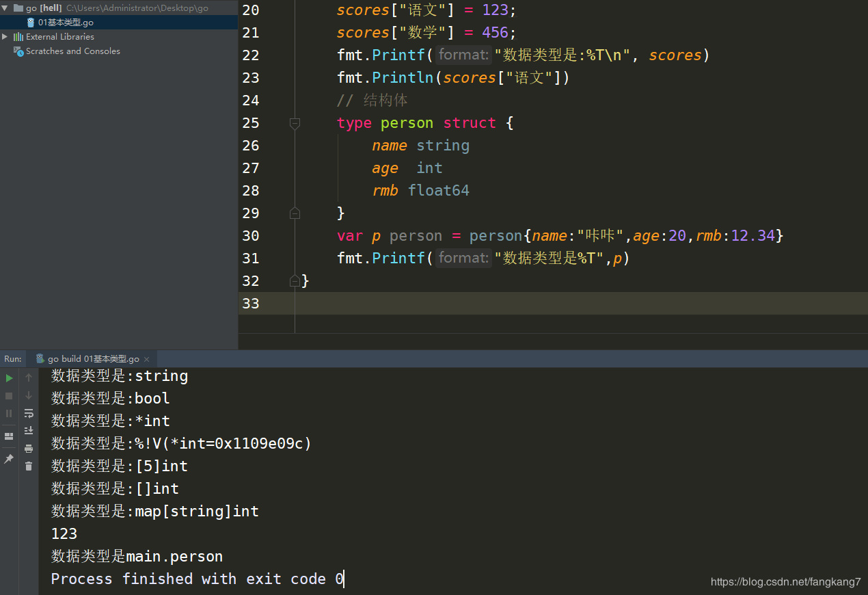The image size is (868, 595).
Task: Expand External Libraries node
Action: pos(5,37)
